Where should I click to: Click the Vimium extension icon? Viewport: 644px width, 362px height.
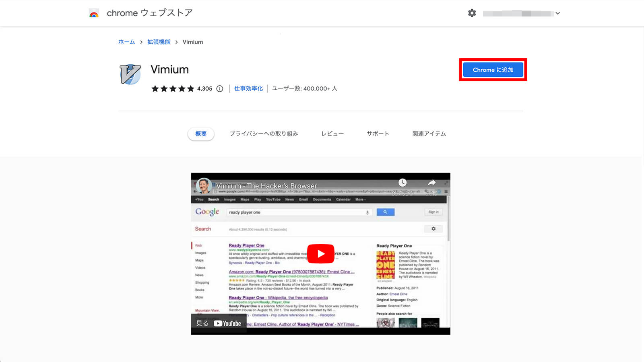click(130, 74)
